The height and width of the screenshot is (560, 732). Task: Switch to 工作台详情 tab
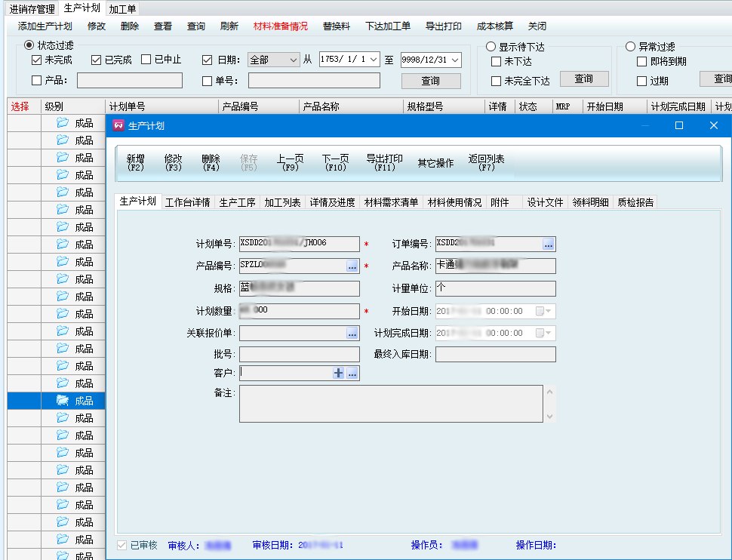[188, 202]
